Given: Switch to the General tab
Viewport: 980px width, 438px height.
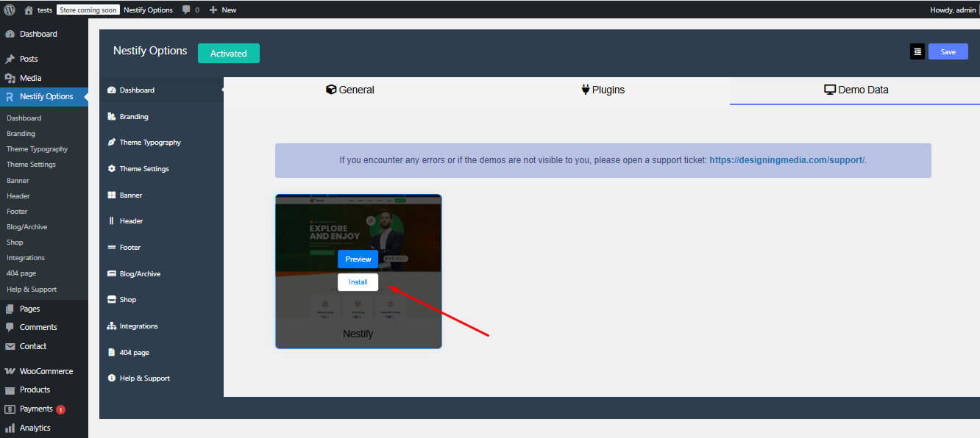Looking at the screenshot, I should click(350, 90).
